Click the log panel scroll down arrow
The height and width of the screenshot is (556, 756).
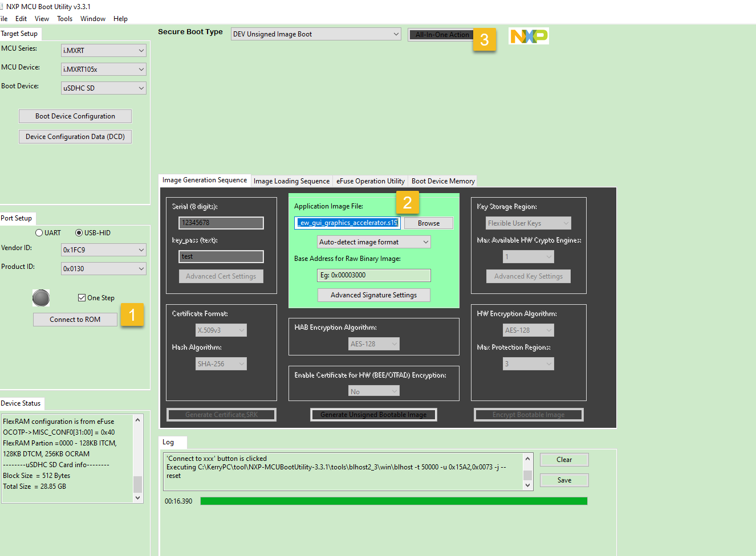[528, 485]
